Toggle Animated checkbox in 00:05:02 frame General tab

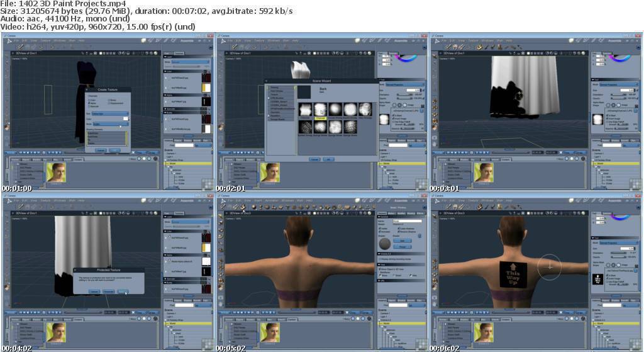(379, 232)
